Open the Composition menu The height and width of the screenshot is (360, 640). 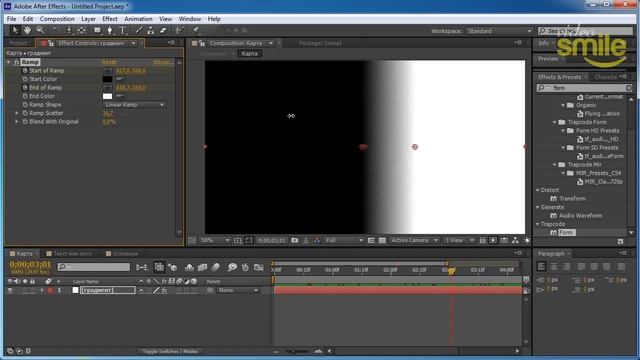57,19
